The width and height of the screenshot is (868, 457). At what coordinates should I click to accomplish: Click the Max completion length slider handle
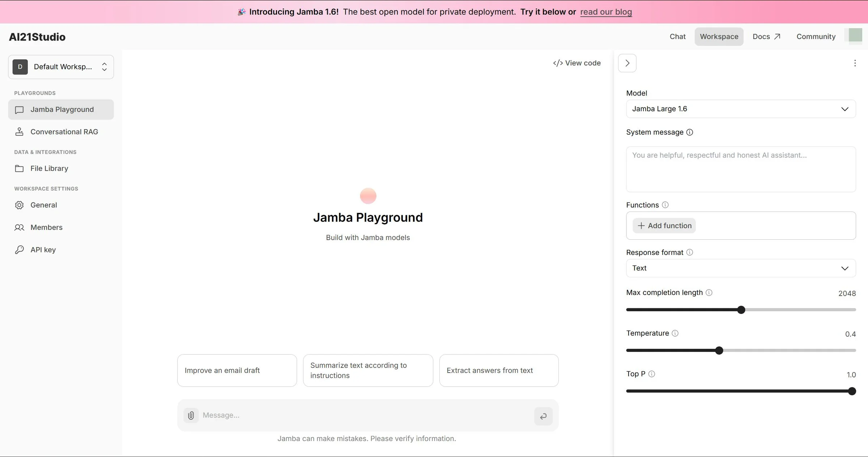tap(741, 310)
